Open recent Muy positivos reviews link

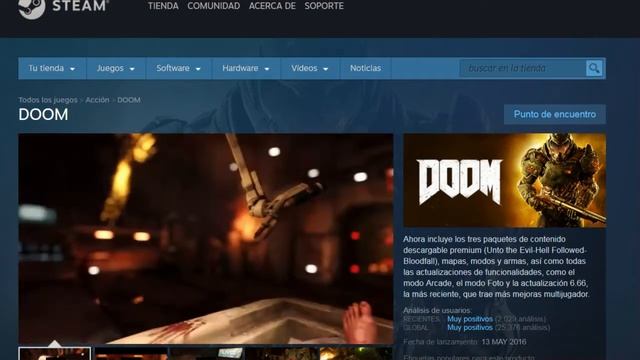pos(470,319)
